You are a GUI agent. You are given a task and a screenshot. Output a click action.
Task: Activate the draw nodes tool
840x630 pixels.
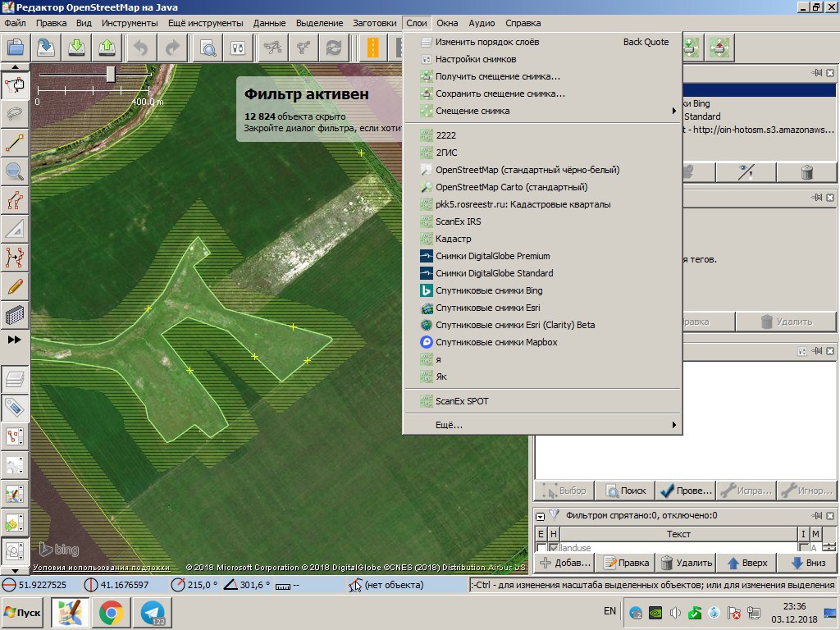click(15, 143)
